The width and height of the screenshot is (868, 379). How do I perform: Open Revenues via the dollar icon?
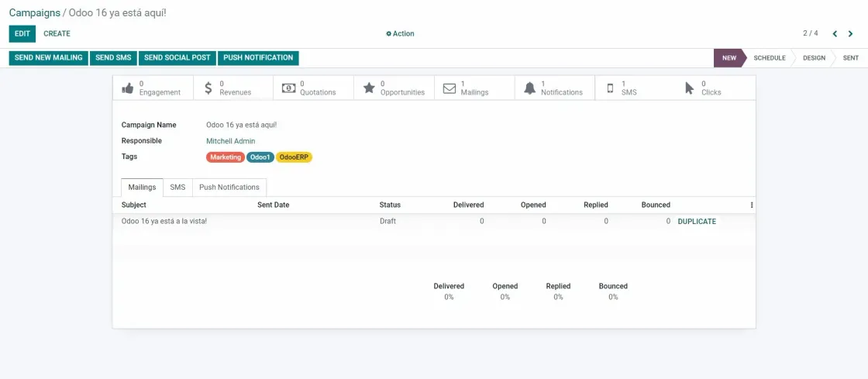208,88
